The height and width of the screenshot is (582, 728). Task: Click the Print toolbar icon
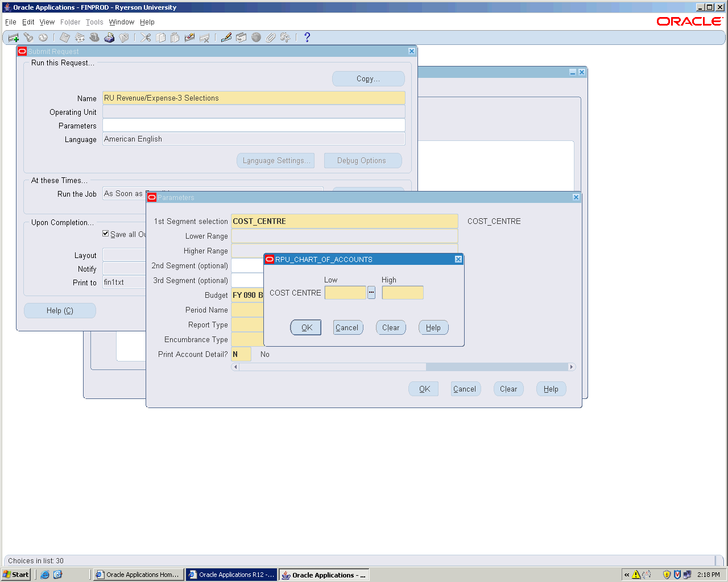[x=109, y=38]
